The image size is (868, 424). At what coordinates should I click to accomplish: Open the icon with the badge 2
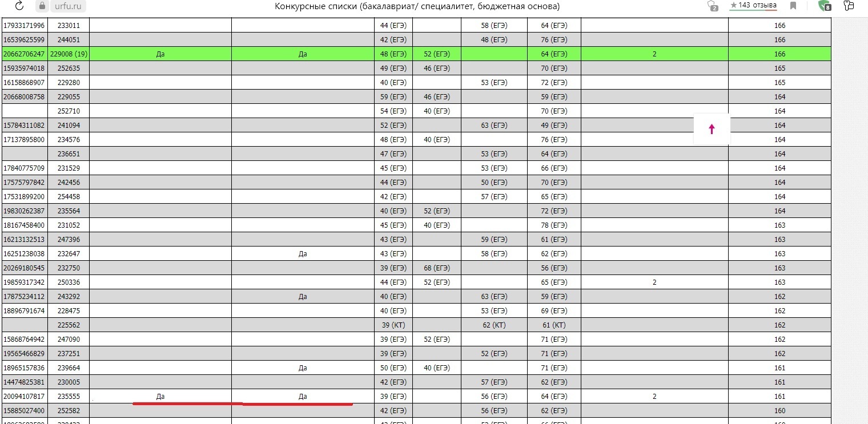click(x=712, y=6)
